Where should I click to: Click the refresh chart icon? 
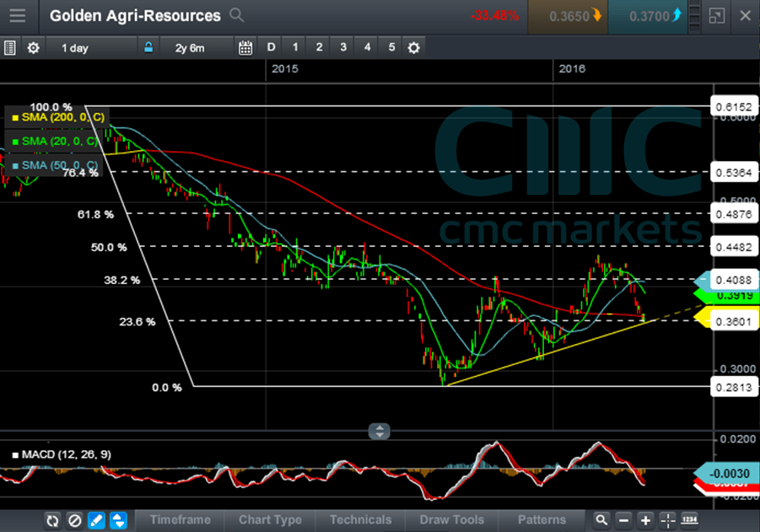(x=51, y=521)
